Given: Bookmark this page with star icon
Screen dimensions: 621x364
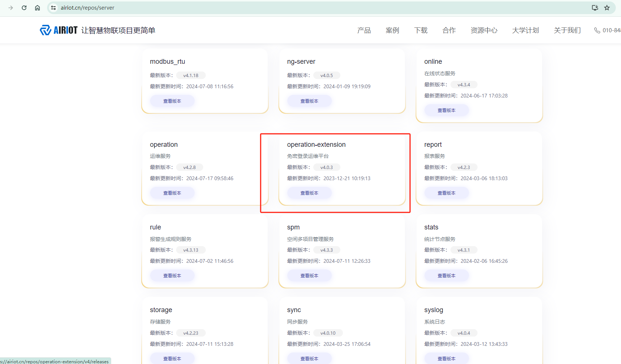Looking at the screenshot, I should click(607, 8).
